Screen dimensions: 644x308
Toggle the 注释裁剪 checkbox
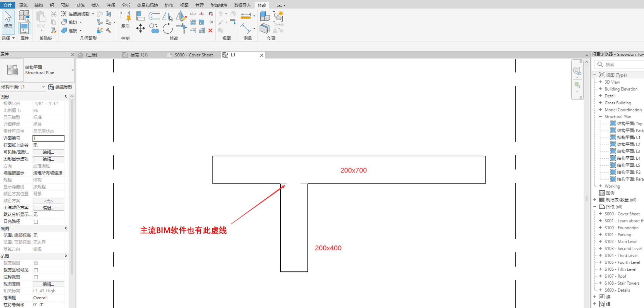(x=36, y=277)
